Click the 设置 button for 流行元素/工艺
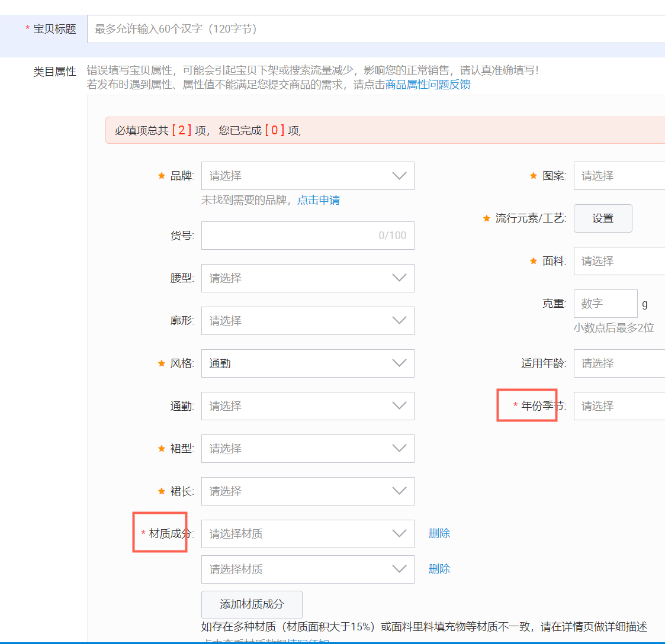This screenshot has height=644, width=665. pyautogui.click(x=603, y=218)
